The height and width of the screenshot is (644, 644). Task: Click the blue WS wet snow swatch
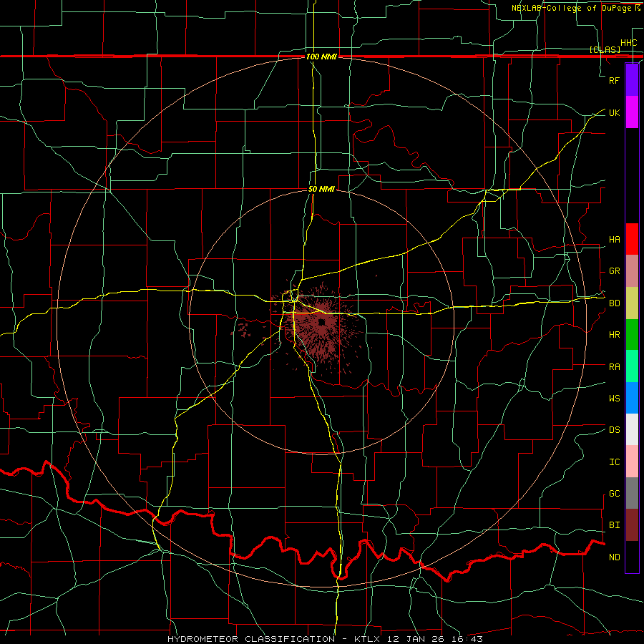[632, 398]
